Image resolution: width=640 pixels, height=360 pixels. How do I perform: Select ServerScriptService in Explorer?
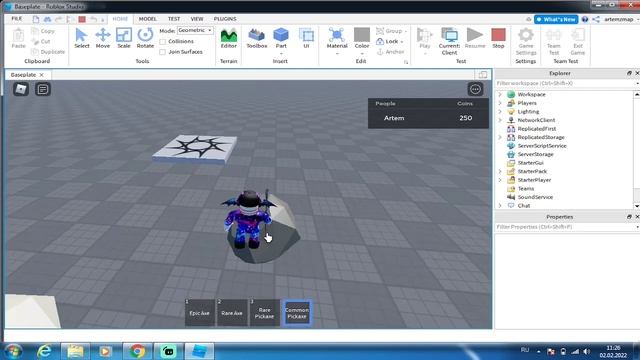tap(542, 146)
